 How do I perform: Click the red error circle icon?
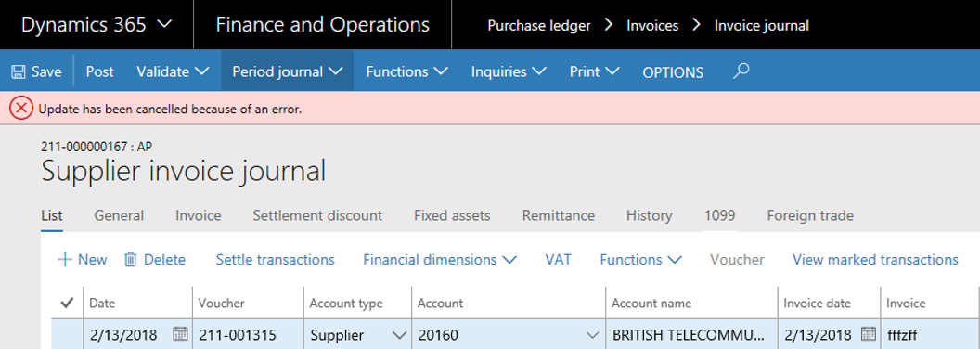(21, 109)
